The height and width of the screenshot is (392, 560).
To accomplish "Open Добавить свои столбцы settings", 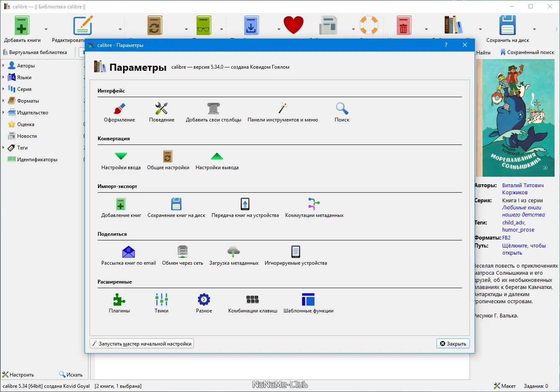I will (x=214, y=112).
